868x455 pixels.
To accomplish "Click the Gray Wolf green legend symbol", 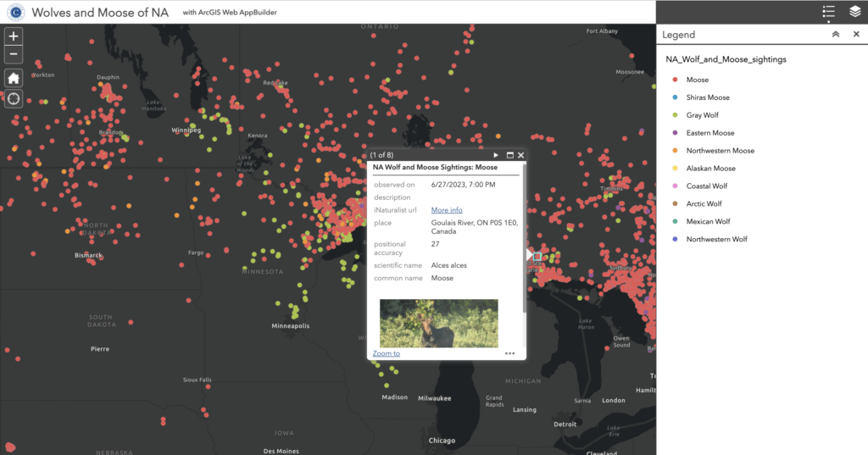I will point(675,115).
